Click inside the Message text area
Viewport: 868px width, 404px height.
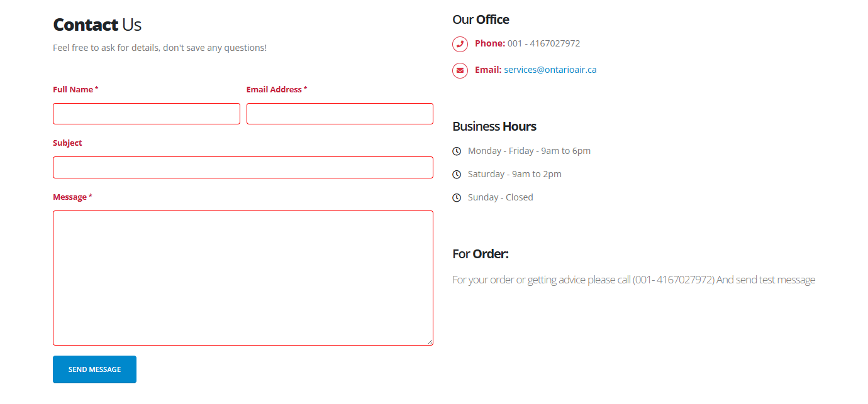[243, 278]
